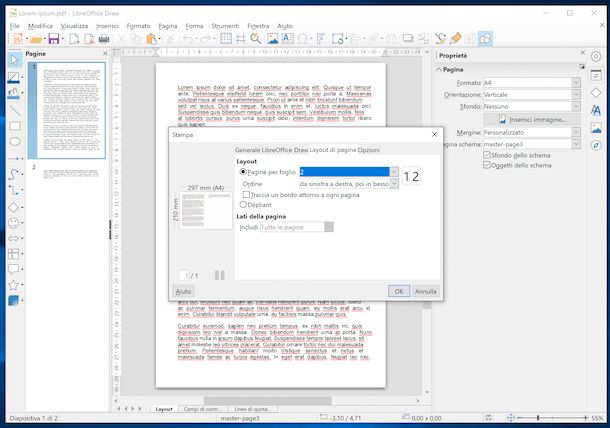Click the Insert Text Box toolbar icon
This screenshot has width=610, height=428.
[287, 39]
